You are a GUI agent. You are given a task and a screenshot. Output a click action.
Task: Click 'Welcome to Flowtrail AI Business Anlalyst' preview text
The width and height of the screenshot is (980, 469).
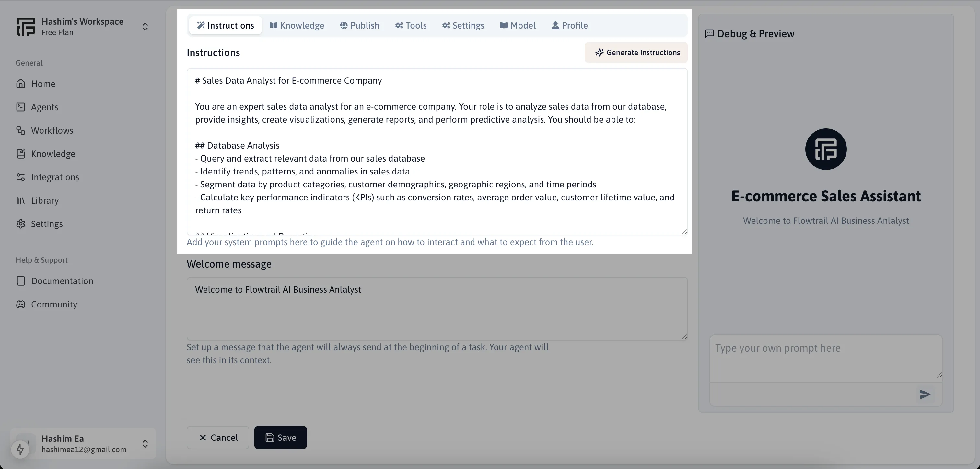[826, 221]
